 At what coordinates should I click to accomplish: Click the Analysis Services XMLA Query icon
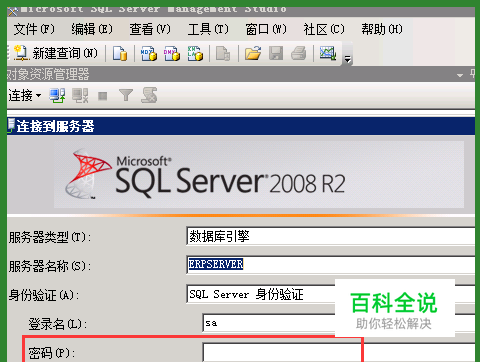click(x=195, y=53)
